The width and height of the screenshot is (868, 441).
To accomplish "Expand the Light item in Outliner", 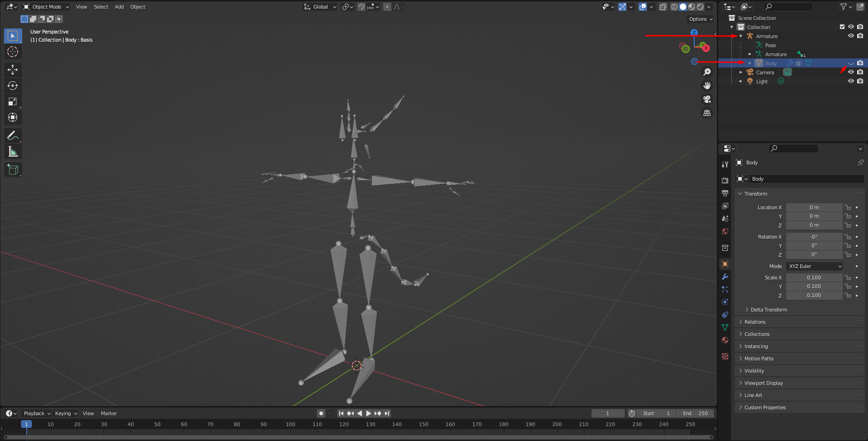I will tap(741, 81).
